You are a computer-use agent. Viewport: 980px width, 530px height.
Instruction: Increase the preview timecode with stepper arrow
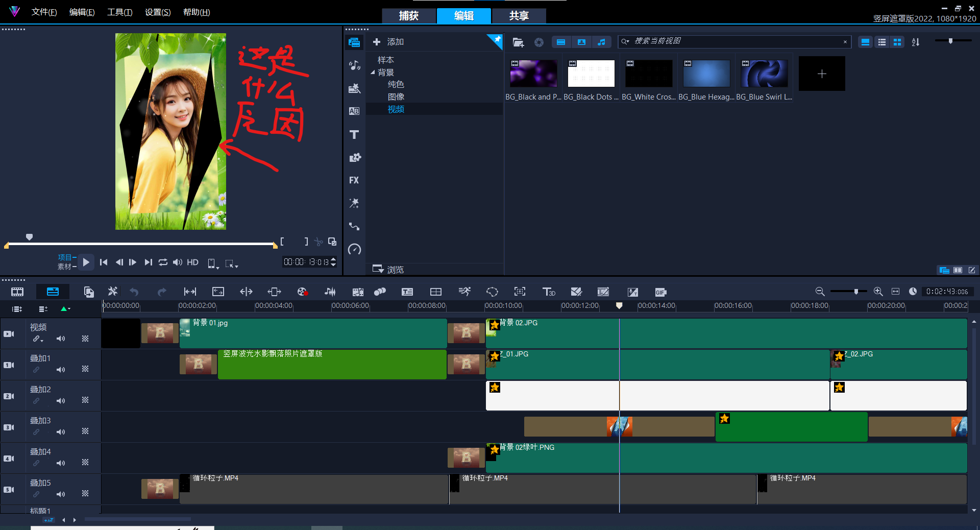333,259
